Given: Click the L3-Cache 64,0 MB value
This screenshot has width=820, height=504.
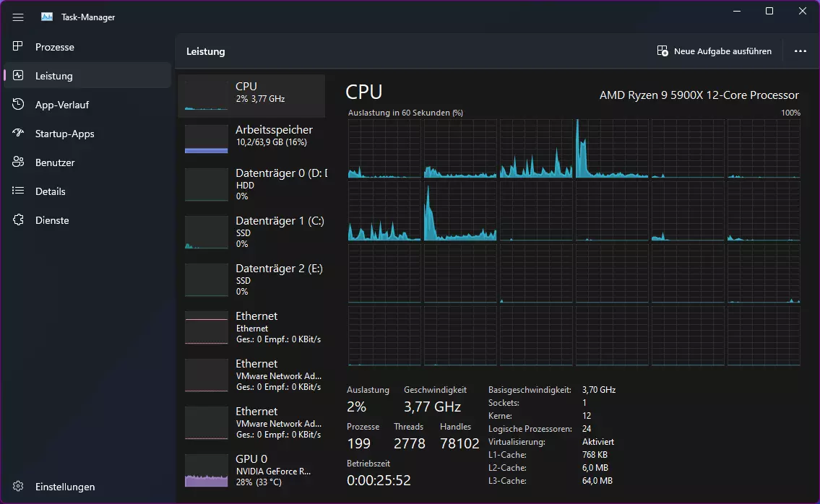Looking at the screenshot, I should coord(597,480).
